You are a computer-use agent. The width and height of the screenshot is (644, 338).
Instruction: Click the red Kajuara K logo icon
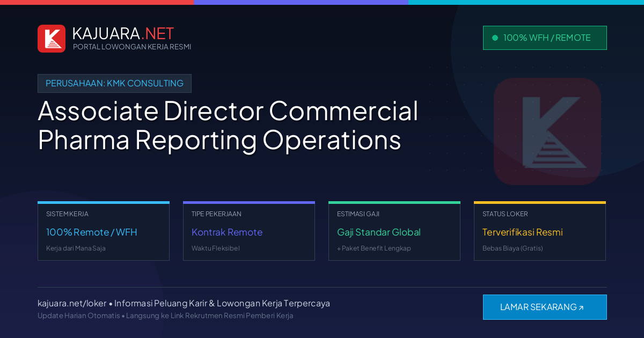tap(52, 39)
